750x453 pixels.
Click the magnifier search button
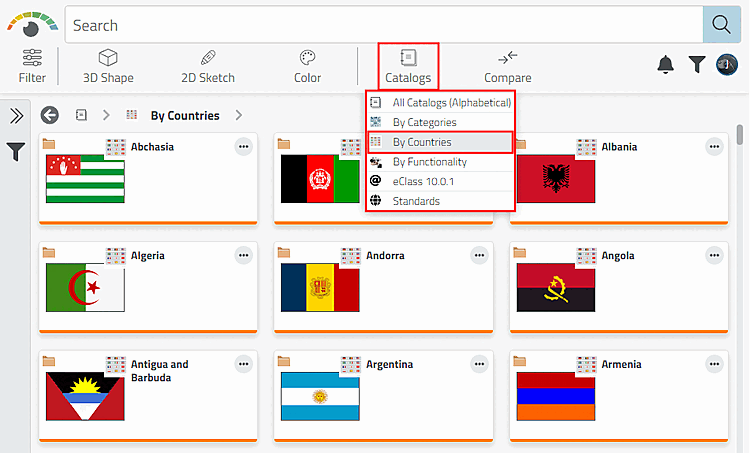tap(721, 24)
